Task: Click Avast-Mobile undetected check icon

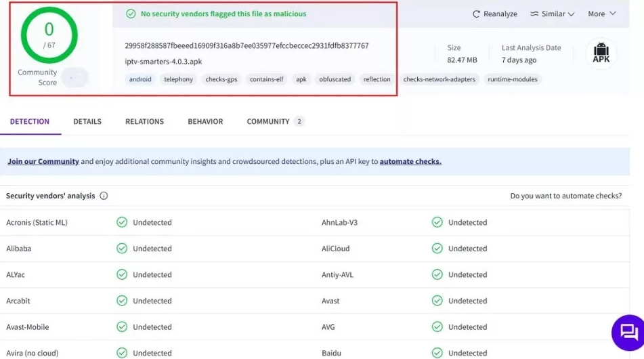Action: [x=122, y=327]
